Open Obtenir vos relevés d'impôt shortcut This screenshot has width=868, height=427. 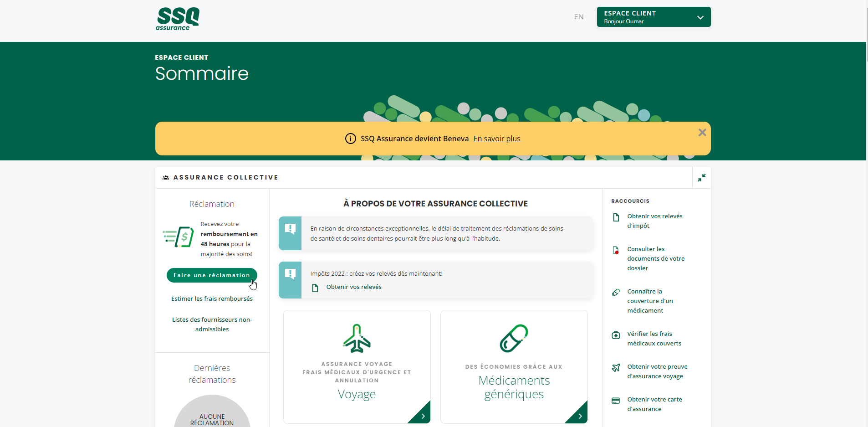(655, 221)
